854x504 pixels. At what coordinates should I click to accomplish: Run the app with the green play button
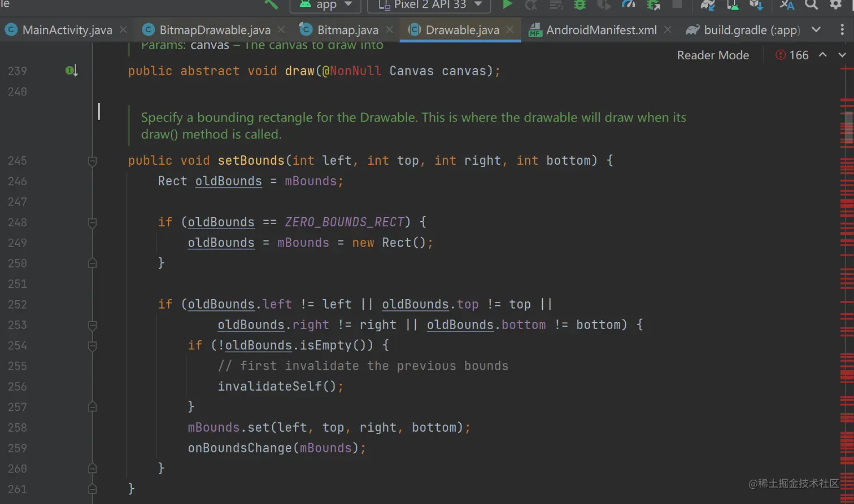coord(507,5)
